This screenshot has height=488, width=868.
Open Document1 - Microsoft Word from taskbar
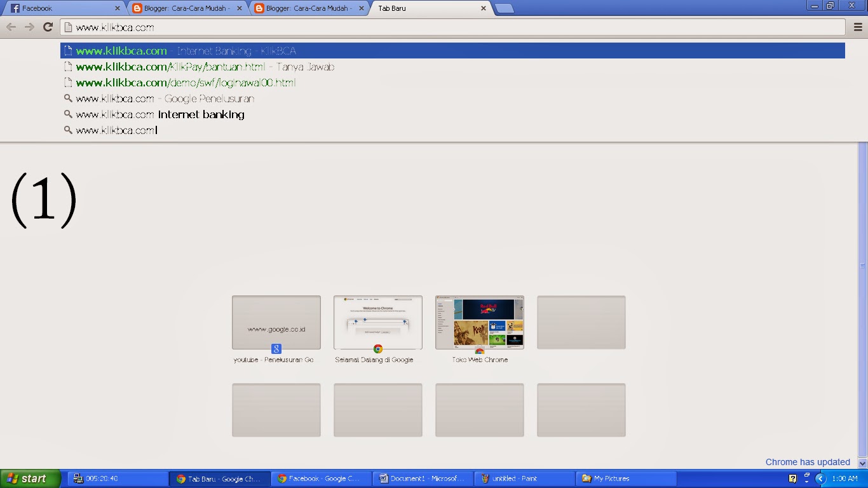[x=423, y=478]
